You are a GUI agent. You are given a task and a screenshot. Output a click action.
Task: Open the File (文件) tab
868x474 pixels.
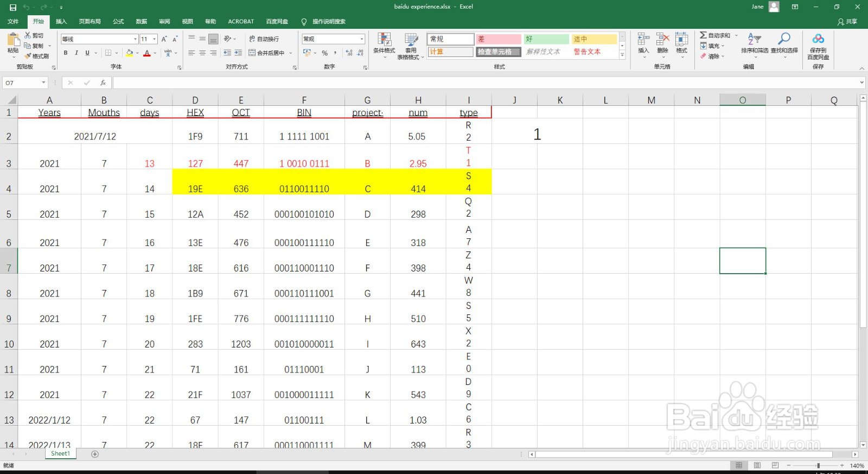point(13,22)
